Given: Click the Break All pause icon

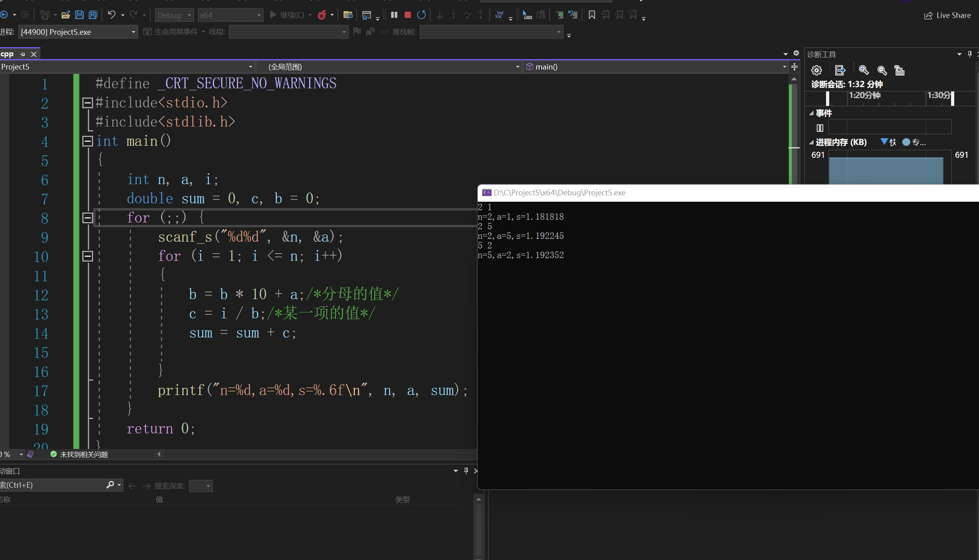Looking at the screenshot, I should (394, 15).
